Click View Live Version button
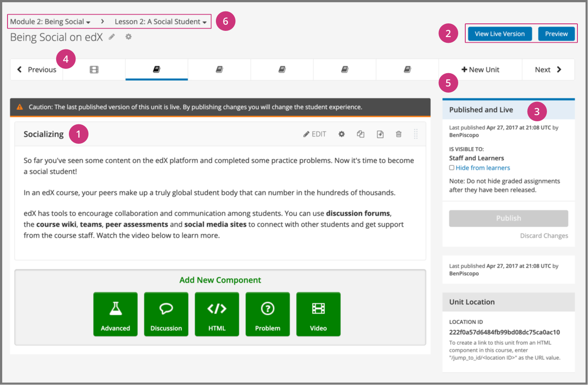The image size is (588, 385). tap(500, 34)
